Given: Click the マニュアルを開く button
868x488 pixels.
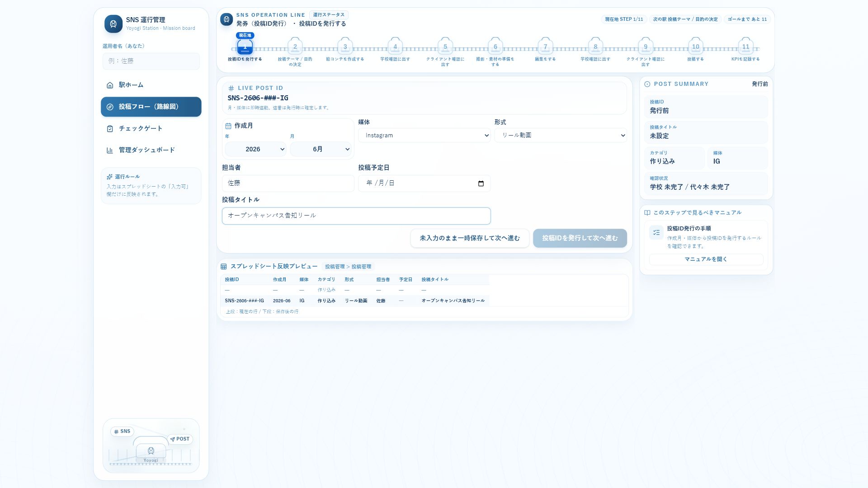Looking at the screenshot, I should 706,259.
